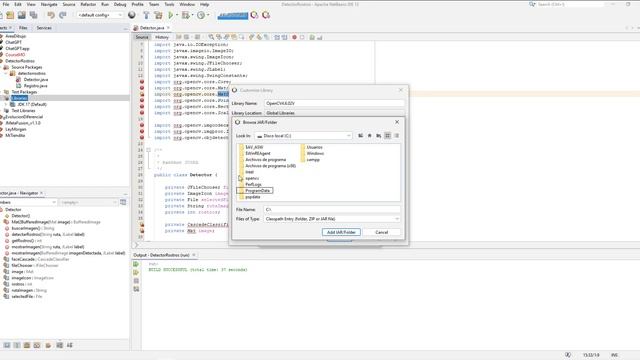This screenshot has height=360, width=640.
Task: Switch editor to Source view
Action: 142,37
